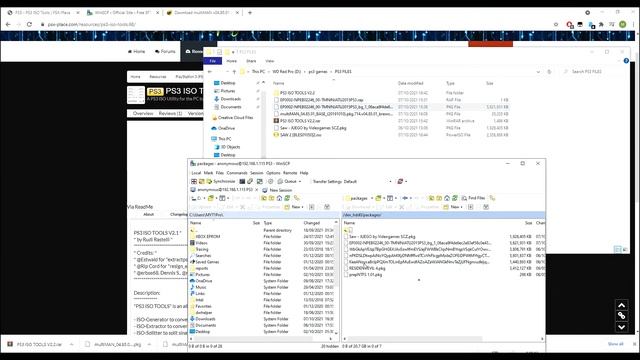Click Find Files in remote panel toolbar

click(473, 198)
